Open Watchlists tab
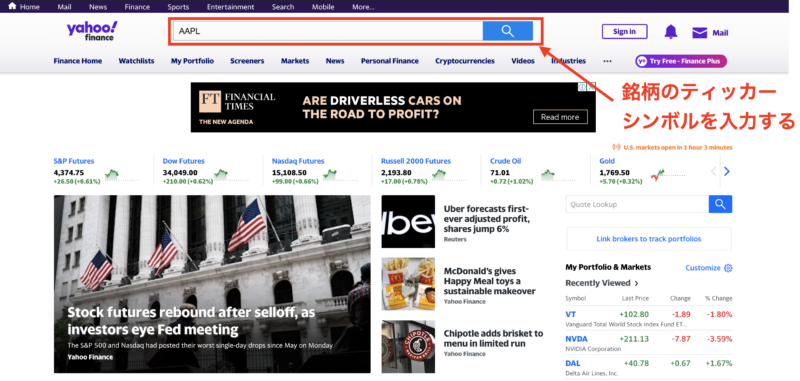Image resolution: width=800 pixels, height=381 pixels. [136, 61]
